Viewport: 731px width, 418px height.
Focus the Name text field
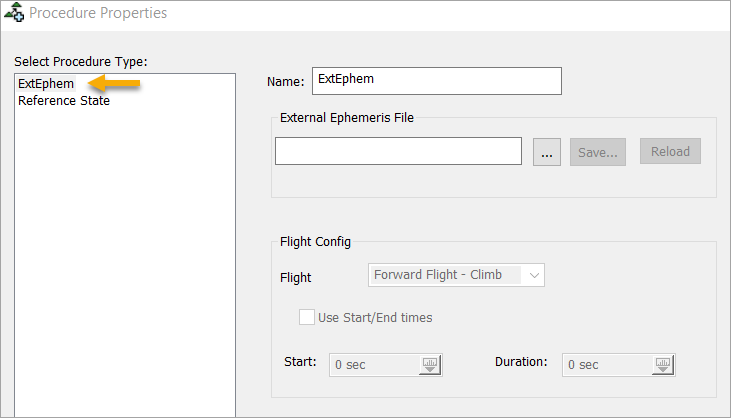(437, 80)
